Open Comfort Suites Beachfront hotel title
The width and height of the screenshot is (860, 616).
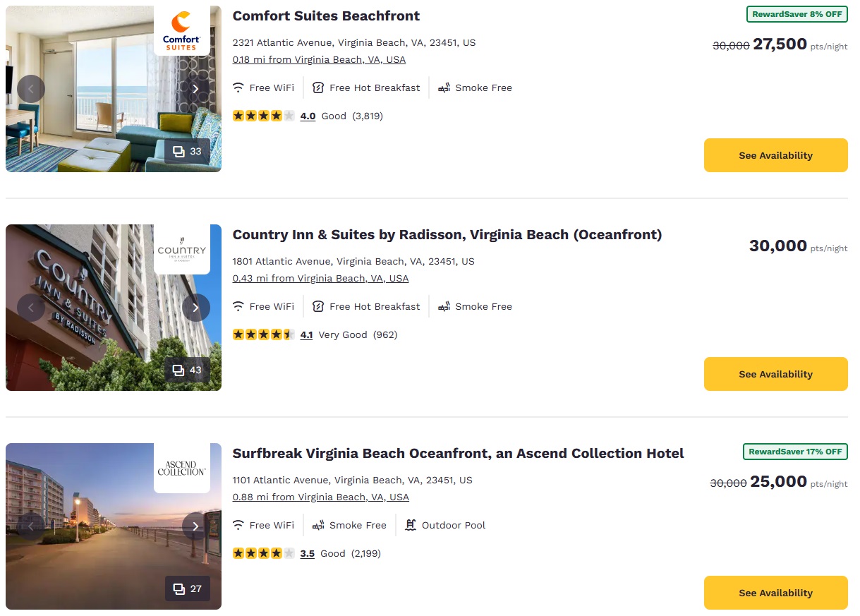[x=326, y=16]
